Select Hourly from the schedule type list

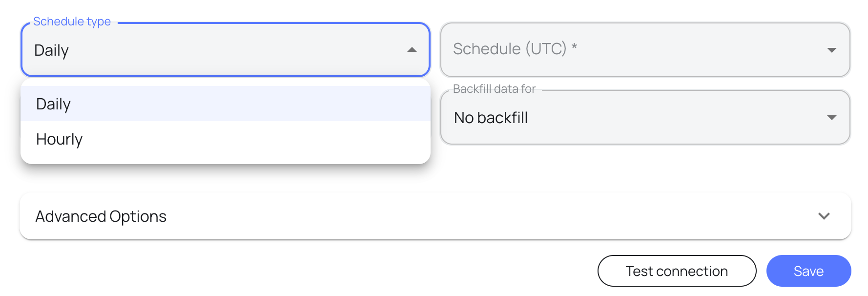tap(59, 139)
